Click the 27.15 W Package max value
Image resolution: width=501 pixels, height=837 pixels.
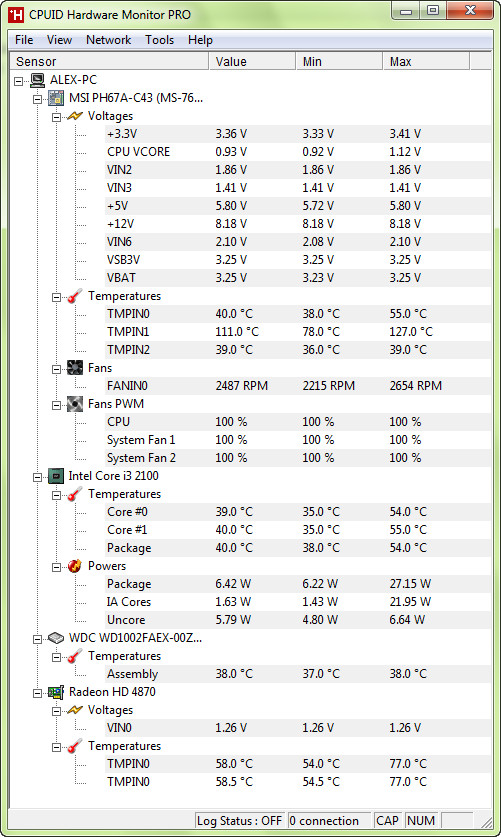coord(410,583)
